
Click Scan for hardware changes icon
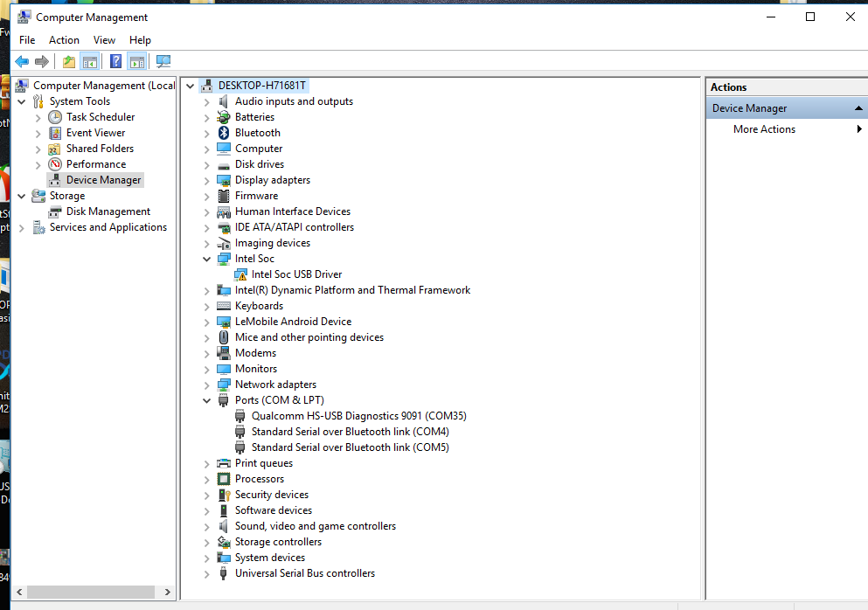[x=163, y=61]
